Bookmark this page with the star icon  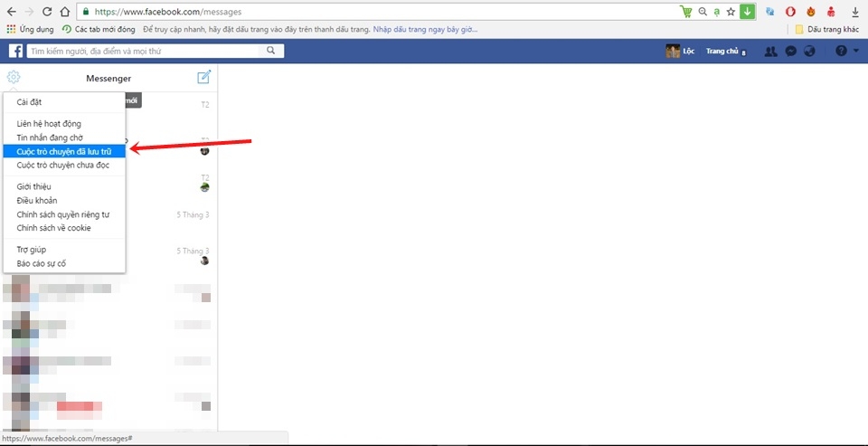click(731, 12)
